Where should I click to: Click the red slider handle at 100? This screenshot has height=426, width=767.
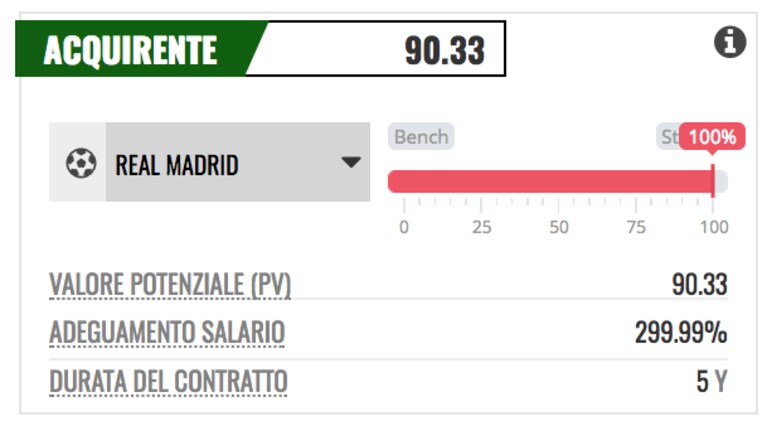click(713, 181)
